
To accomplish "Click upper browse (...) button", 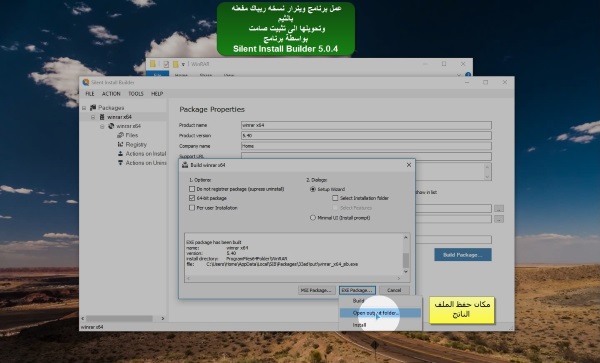I will (499, 208).
